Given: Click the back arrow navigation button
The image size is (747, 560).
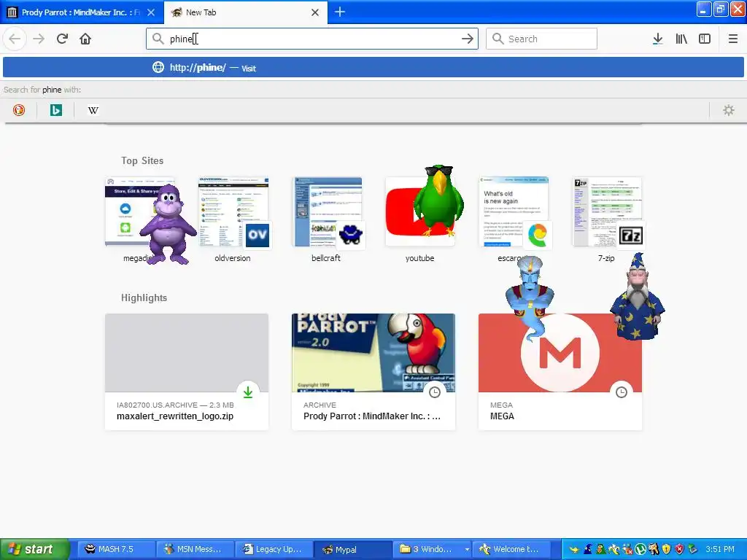Looking at the screenshot, I should 15,39.
